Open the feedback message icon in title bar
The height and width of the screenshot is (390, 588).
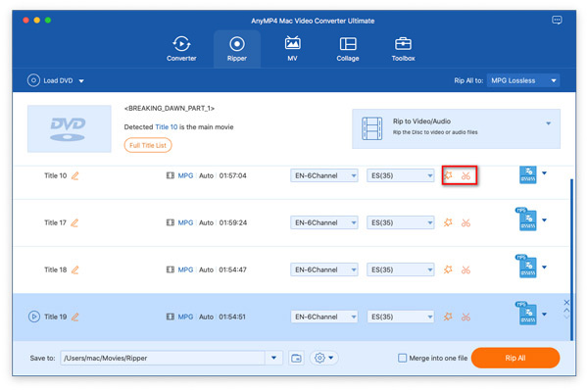coord(557,20)
